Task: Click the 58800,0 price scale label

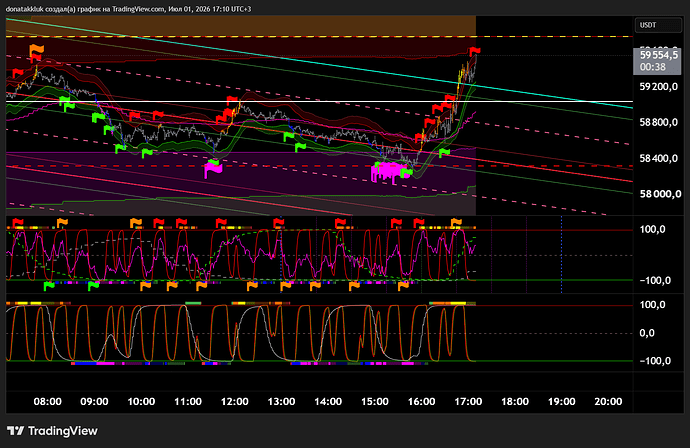Action: (658, 122)
